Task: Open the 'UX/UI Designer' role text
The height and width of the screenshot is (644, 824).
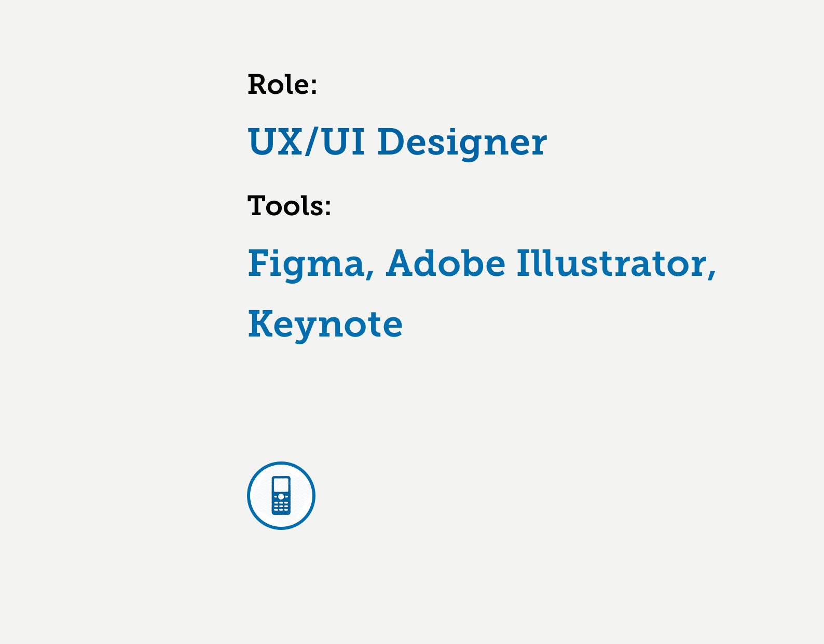Action: tap(397, 142)
